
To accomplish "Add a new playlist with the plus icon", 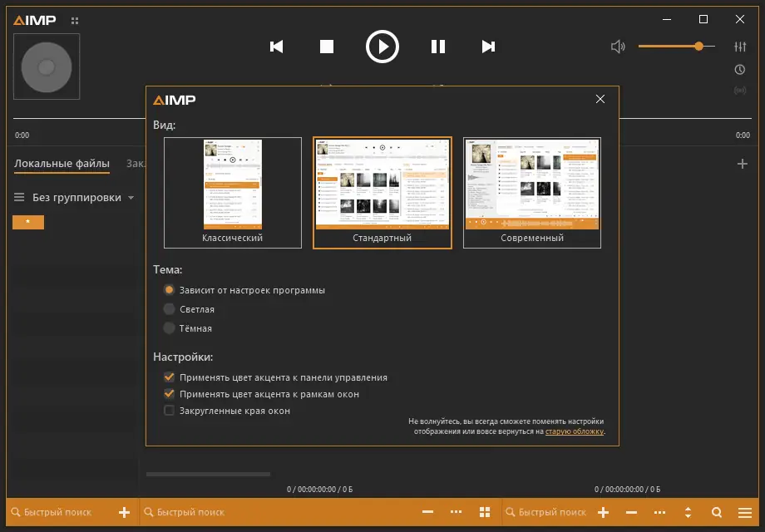I will click(742, 164).
